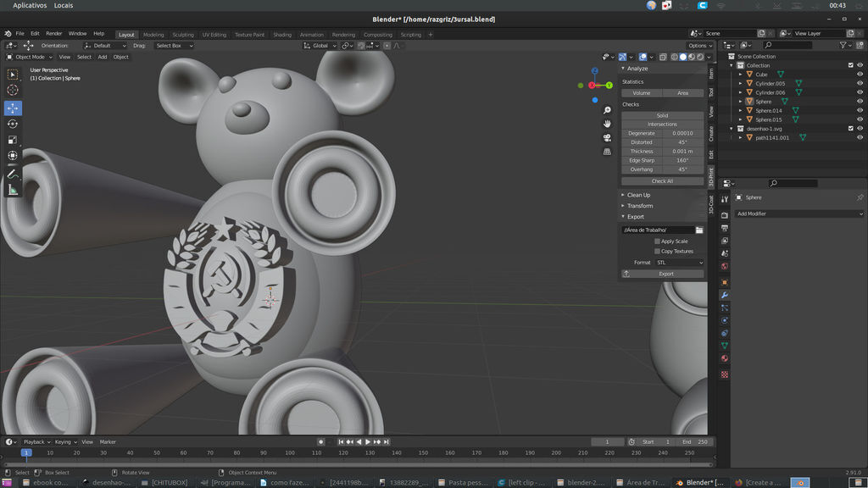Toggle the camera view icon
The height and width of the screenshot is (488, 868).
tap(607, 138)
